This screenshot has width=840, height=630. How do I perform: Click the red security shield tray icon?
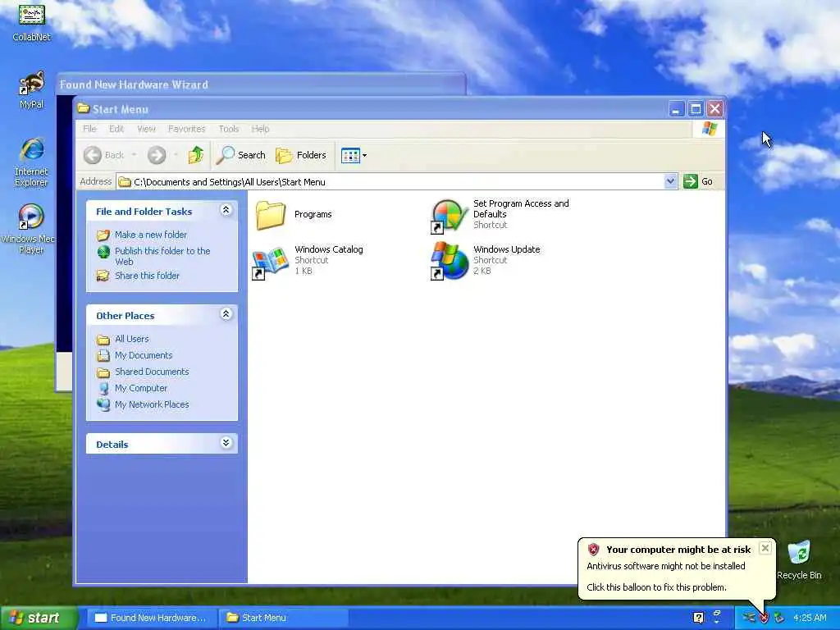click(764, 619)
